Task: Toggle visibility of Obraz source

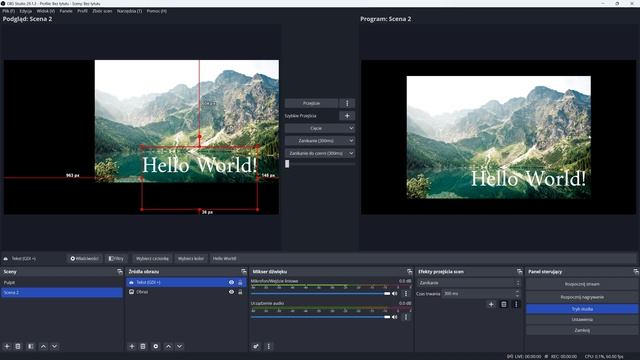Action: coord(231,292)
